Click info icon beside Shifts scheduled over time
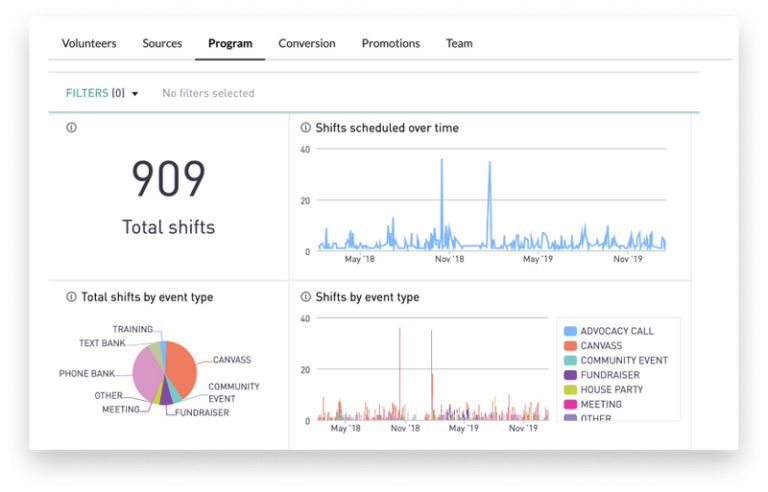The image size is (768, 492). [x=307, y=128]
